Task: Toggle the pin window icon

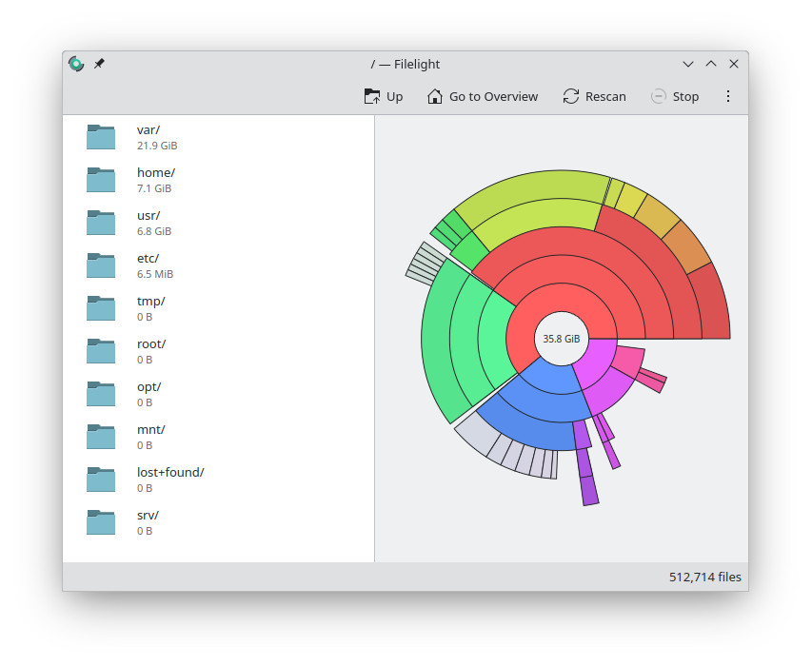Action: point(99,64)
